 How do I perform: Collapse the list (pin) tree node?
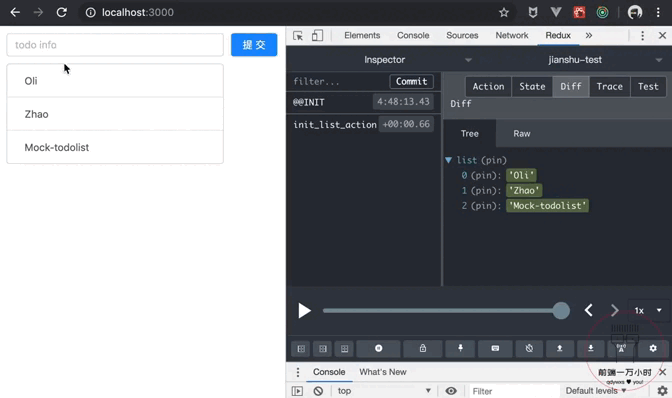pos(448,160)
